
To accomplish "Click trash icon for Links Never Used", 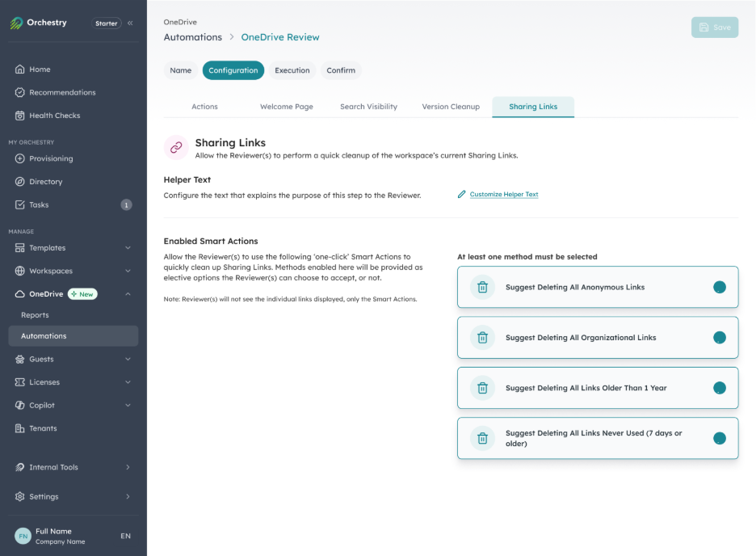I will [482, 438].
